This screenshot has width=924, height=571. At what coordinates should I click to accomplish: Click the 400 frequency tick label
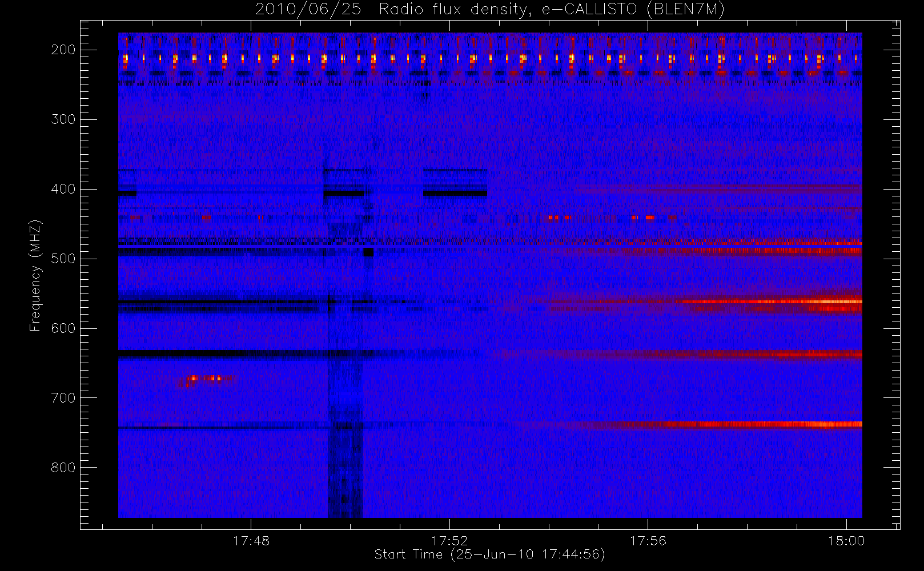coord(63,189)
